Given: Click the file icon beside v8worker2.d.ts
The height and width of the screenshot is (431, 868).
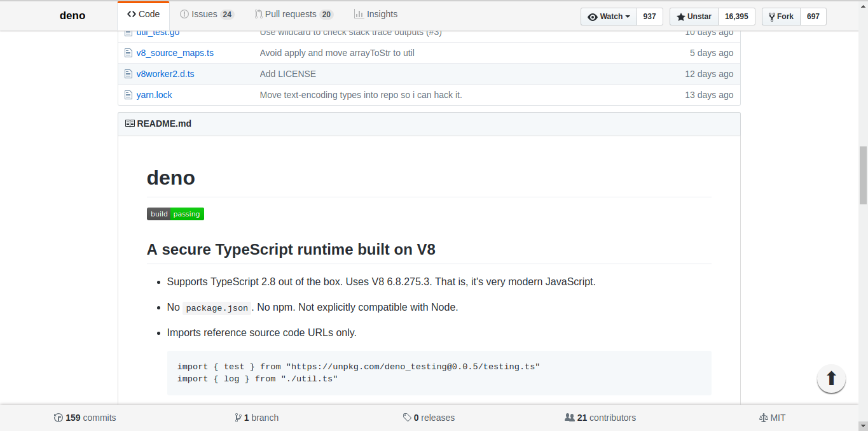Looking at the screenshot, I should pyautogui.click(x=128, y=74).
